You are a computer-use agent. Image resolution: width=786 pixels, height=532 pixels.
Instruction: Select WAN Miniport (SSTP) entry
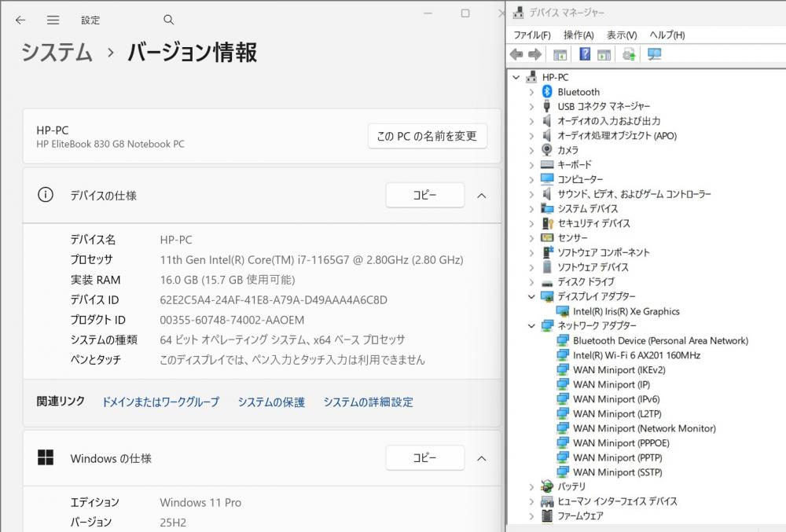coord(618,472)
